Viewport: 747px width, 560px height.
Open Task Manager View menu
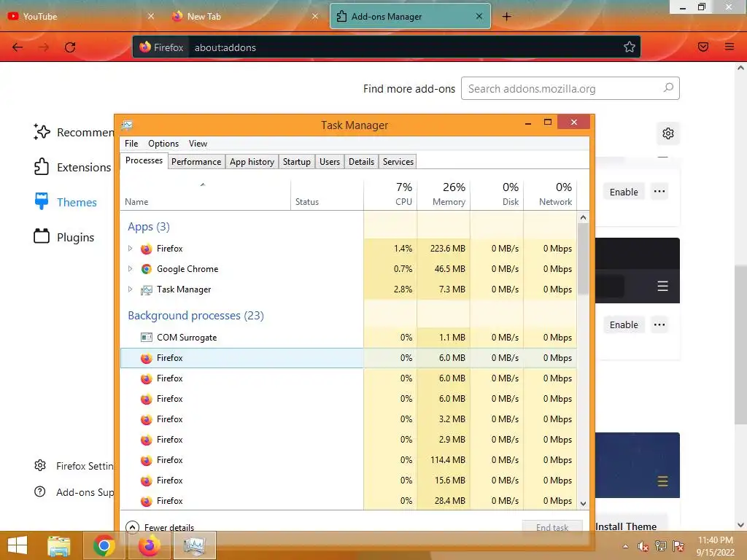coord(198,144)
